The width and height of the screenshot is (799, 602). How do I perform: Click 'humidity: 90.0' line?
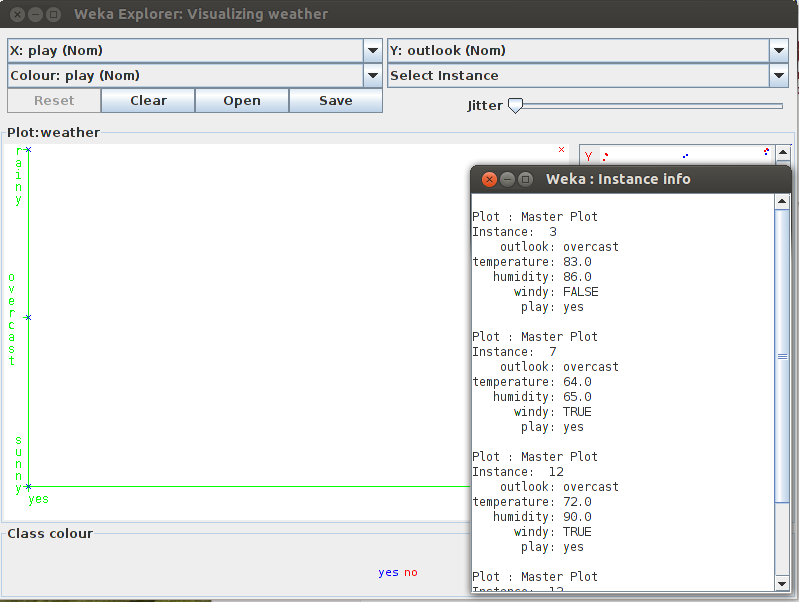pos(542,517)
